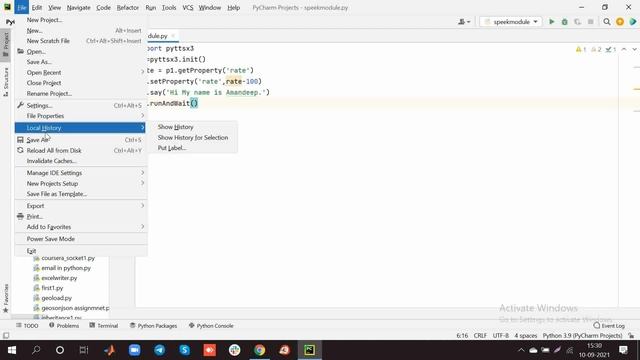
Task: Toggle Power Save Mode
Action: (x=80, y=239)
